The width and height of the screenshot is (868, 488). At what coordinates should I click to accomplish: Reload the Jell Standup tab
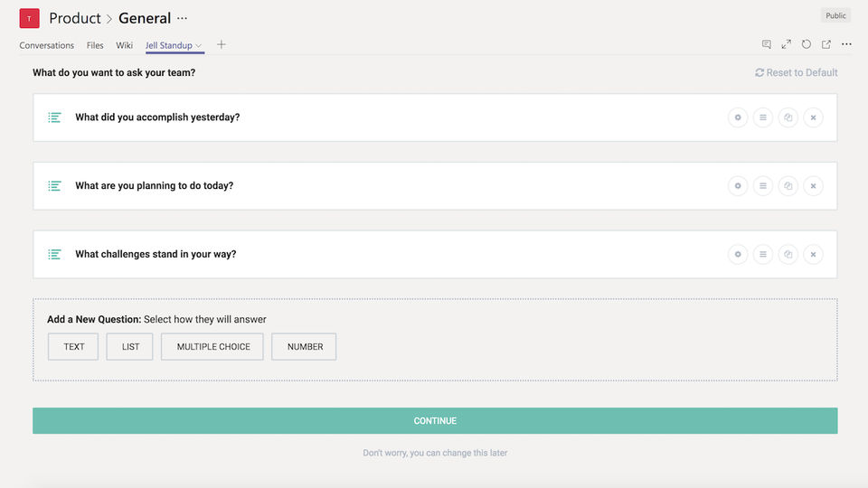point(807,44)
